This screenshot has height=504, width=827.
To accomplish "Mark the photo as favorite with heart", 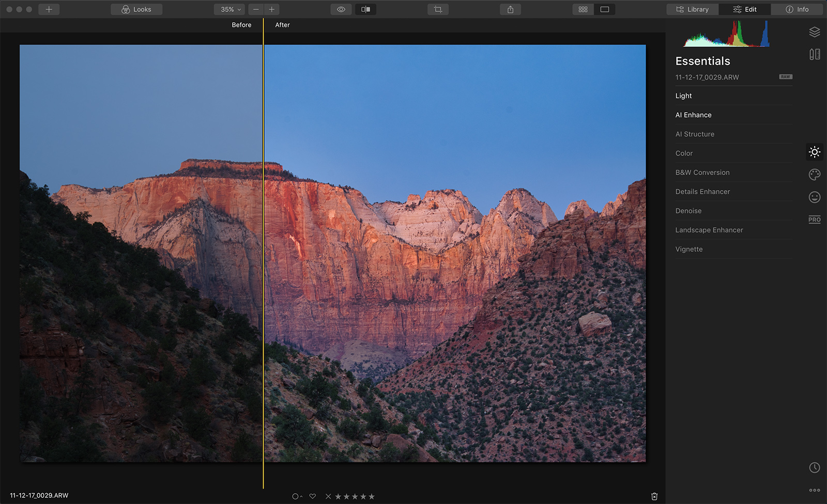I will point(313,496).
